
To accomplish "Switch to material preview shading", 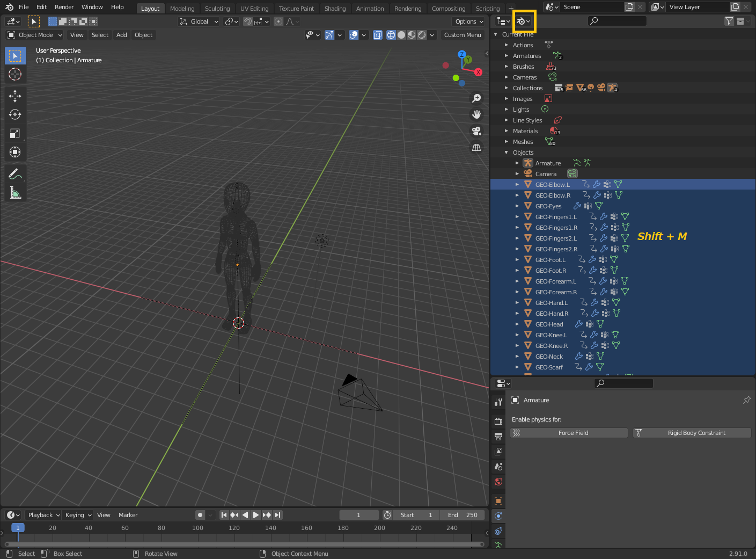I will [412, 35].
